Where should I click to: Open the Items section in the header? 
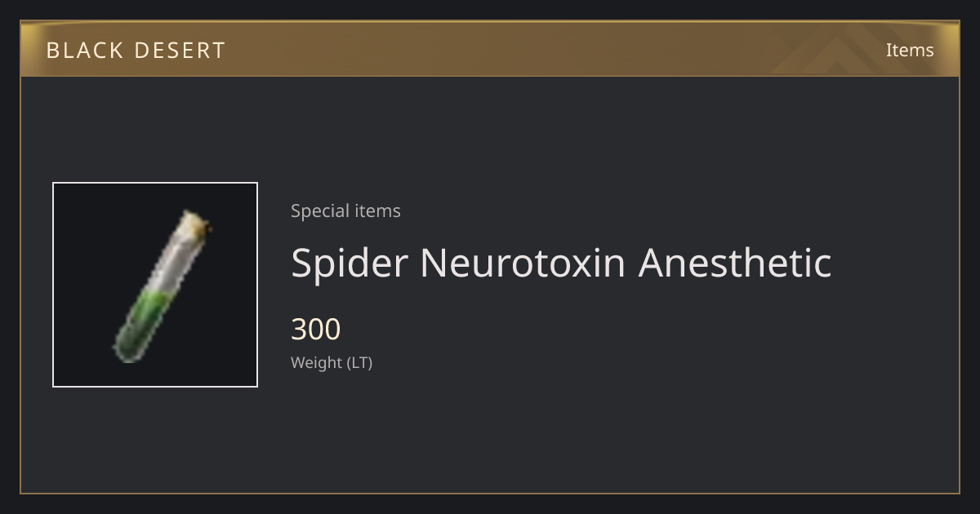910,50
